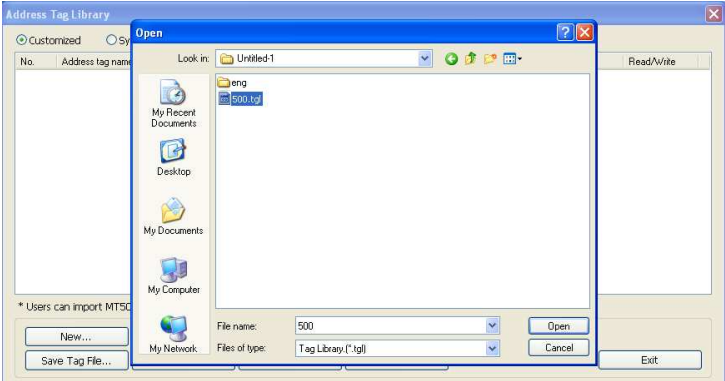The height and width of the screenshot is (381, 725).
Task: Close the Open dialog
Action: tap(584, 33)
